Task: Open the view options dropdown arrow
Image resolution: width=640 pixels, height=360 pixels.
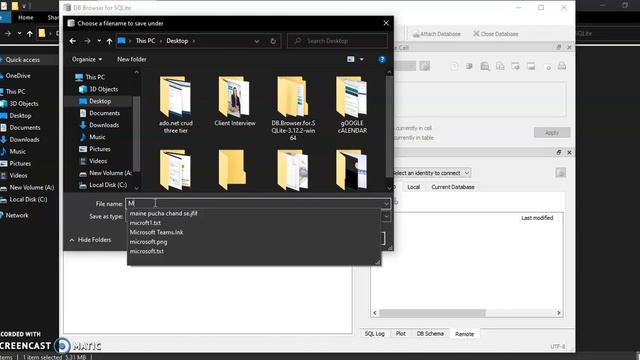Action: [361, 59]
